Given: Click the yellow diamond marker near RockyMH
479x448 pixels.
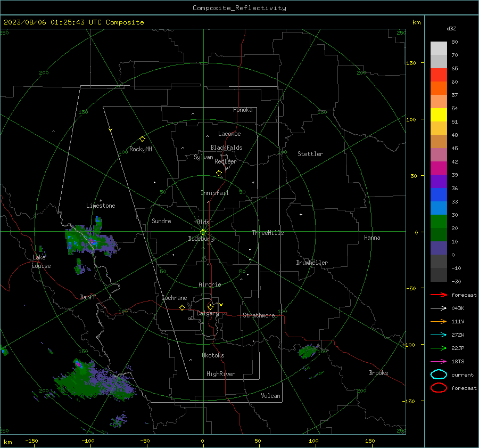Looking at the screenshot, I should [x=142, y=139].
